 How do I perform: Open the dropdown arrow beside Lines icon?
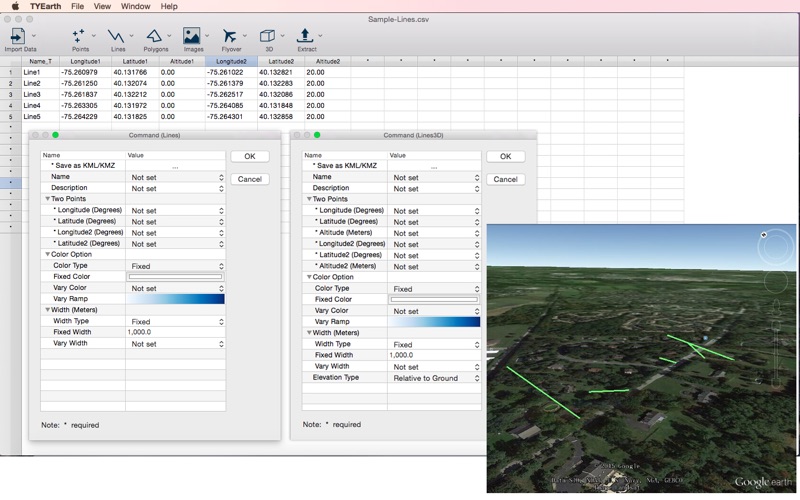click(x=131, y=36)
